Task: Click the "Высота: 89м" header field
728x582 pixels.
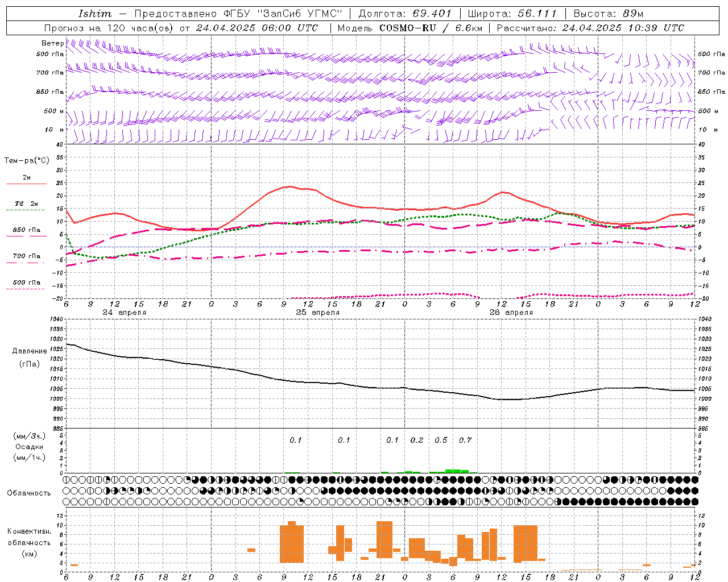Action: tap(609, 14)
